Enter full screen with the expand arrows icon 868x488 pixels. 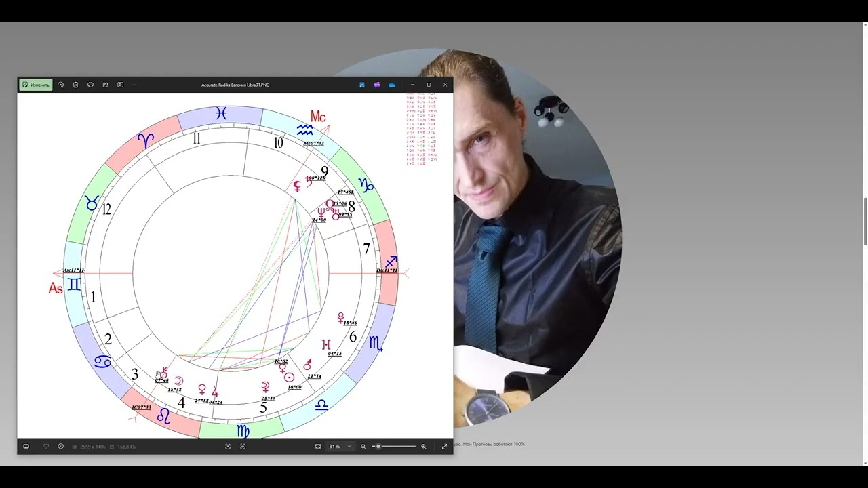(444, 446)
